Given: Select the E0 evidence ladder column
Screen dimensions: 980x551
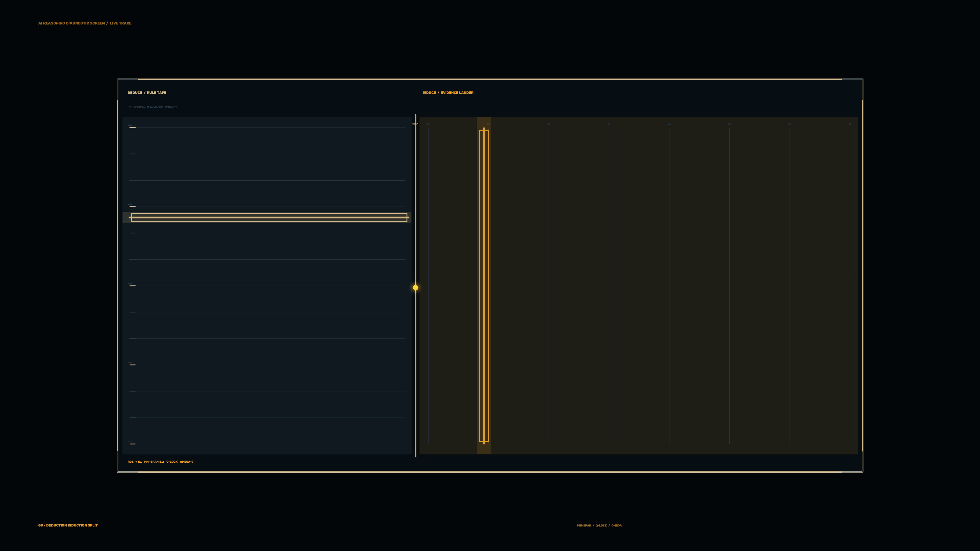Looking at the screenshot, I should (x=428, y=286).
